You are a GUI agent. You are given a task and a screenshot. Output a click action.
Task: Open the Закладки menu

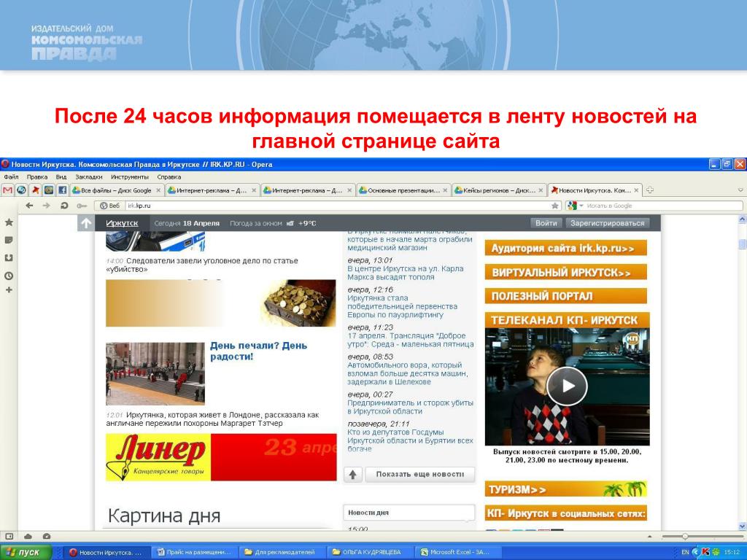click(88, 176)
